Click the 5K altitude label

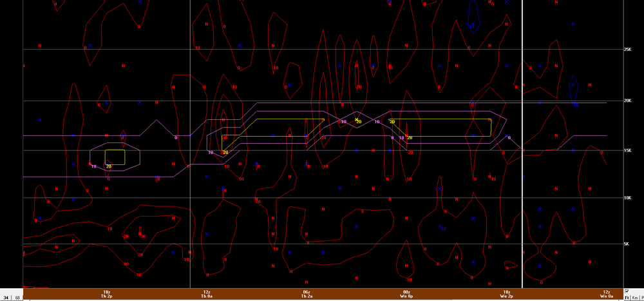click(x=627, y=244)
